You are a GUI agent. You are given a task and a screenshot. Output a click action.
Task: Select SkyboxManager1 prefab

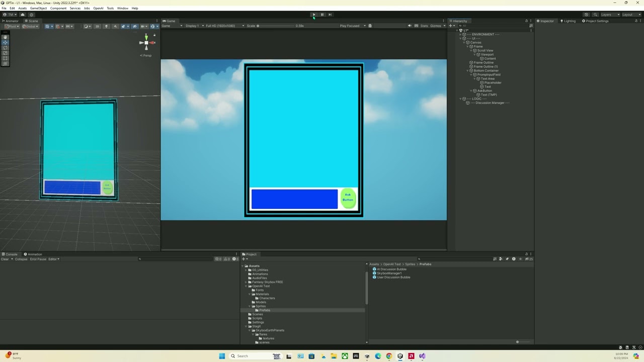point(389,273)
